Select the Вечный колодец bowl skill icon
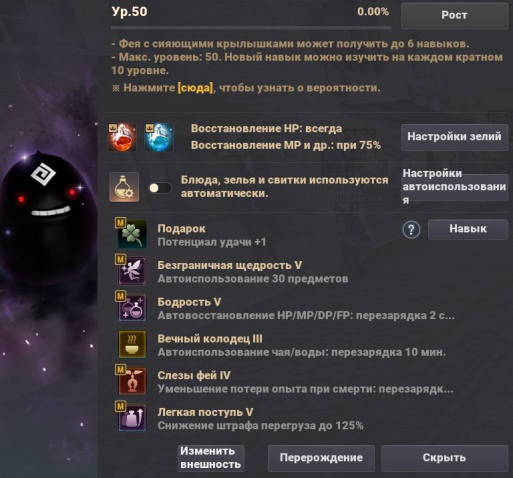 click(x=132, y=344)
